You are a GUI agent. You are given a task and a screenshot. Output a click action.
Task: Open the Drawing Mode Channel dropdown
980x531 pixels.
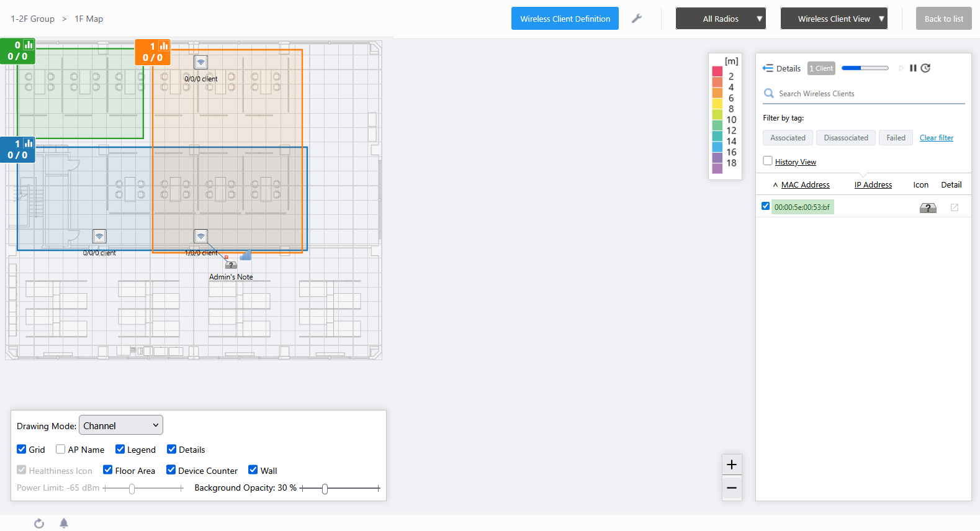coord(121,425)
